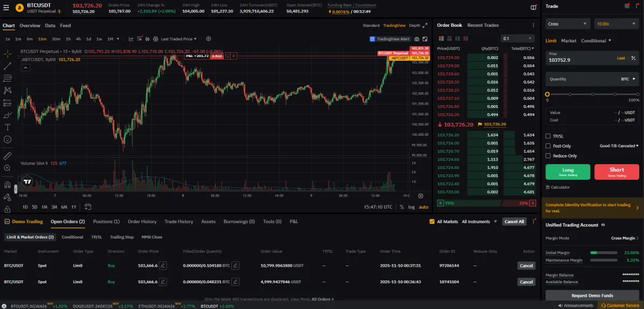Viewport: 644px width, 309px height.
Task: Open the emoji icons tool
Action: 8,139
